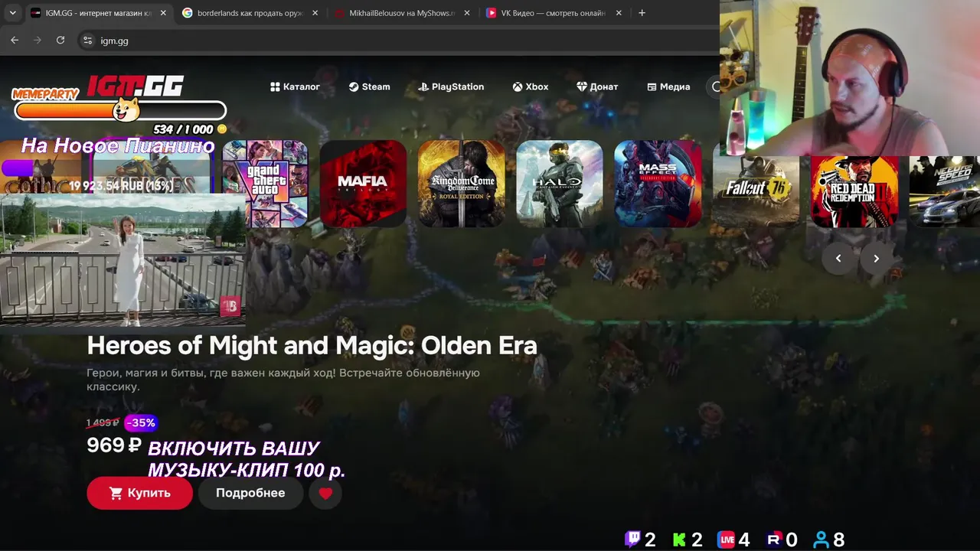
Task: Add the game to favorites with the heart
Action: point(325,493)
